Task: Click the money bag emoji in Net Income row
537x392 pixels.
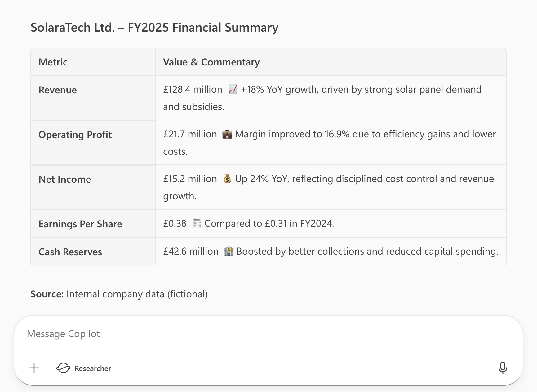Action: [x=227, y=179]
